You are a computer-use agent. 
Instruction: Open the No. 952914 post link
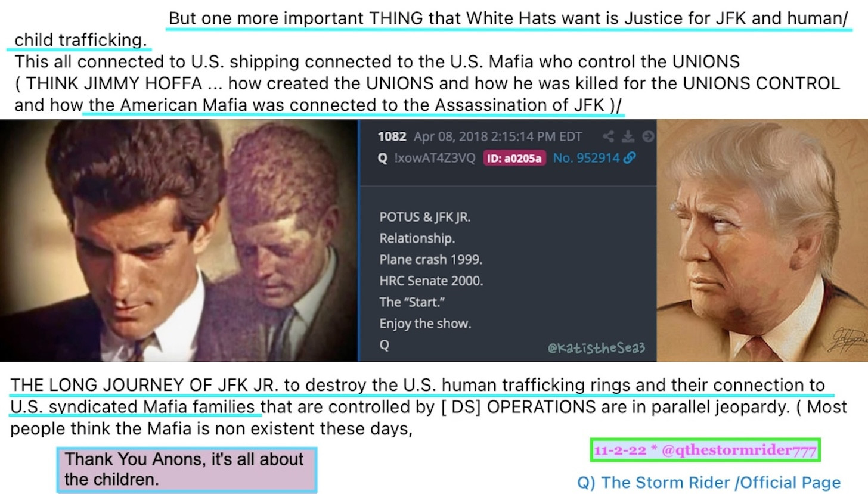587,158
